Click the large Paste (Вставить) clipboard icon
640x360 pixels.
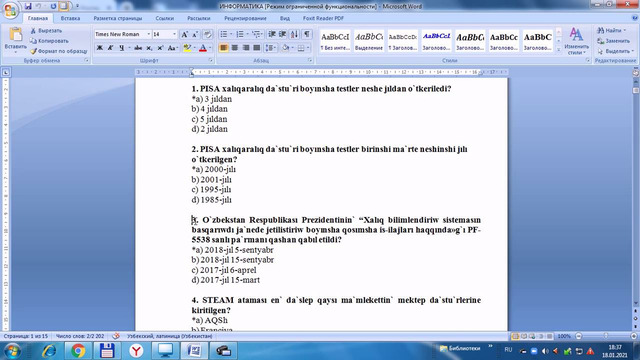point(16,35)
